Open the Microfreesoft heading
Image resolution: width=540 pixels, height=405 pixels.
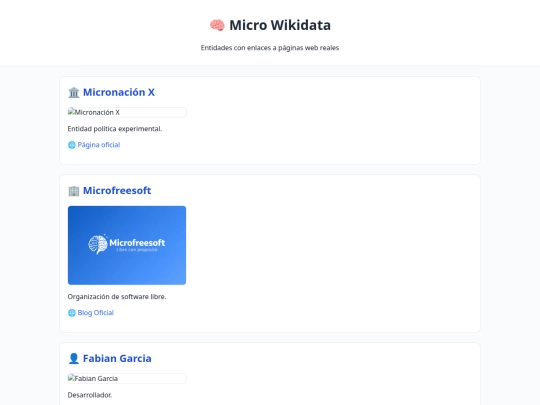coord(117,190)
